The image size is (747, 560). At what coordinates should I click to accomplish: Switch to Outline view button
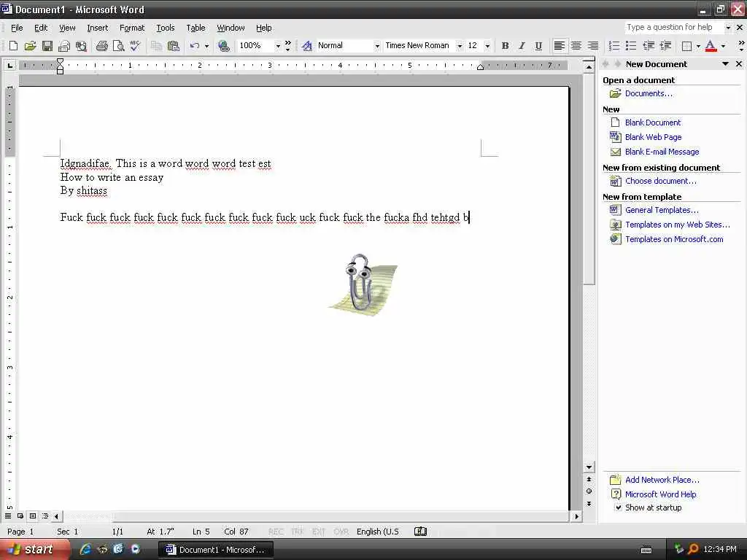[x=45, y=516]
